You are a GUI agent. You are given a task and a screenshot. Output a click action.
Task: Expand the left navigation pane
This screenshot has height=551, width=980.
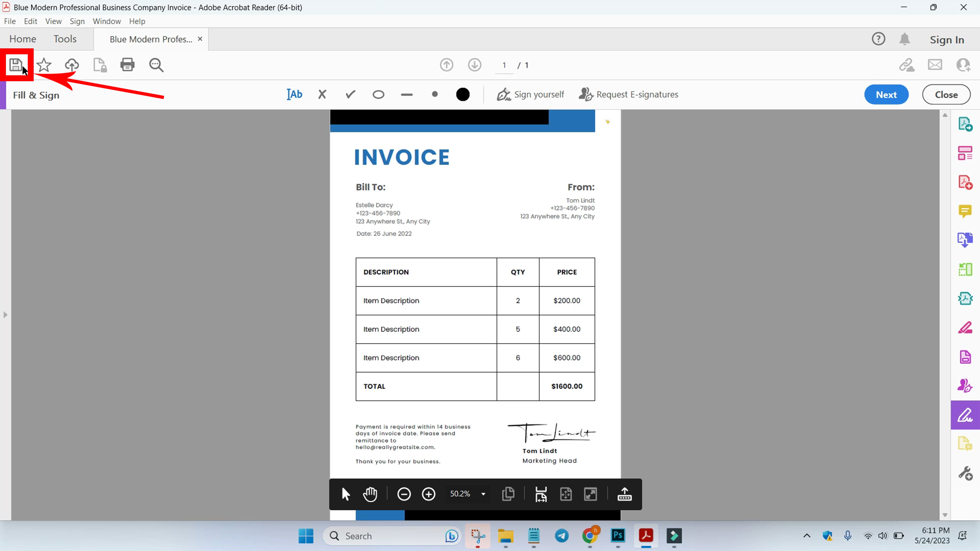[x=5, y=315]
